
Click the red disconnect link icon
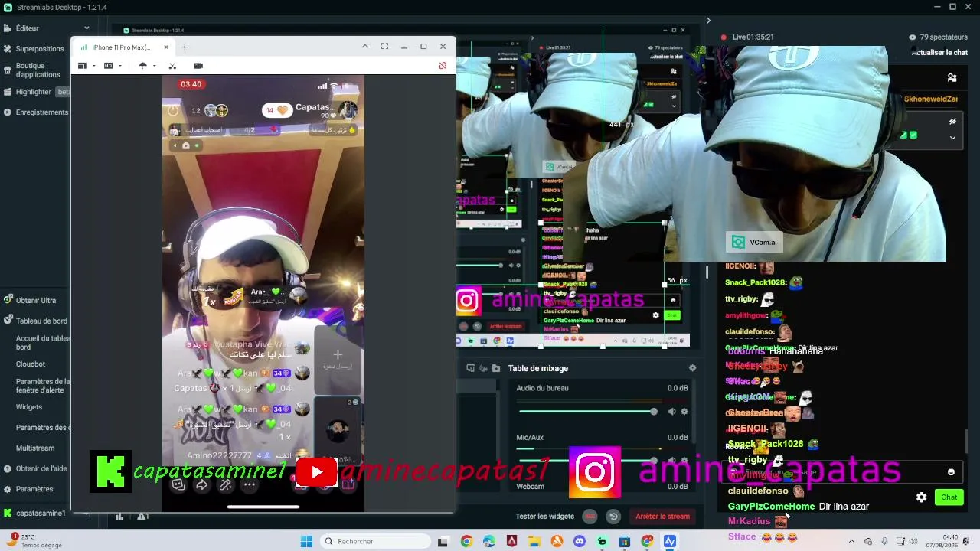coord(443,66)
